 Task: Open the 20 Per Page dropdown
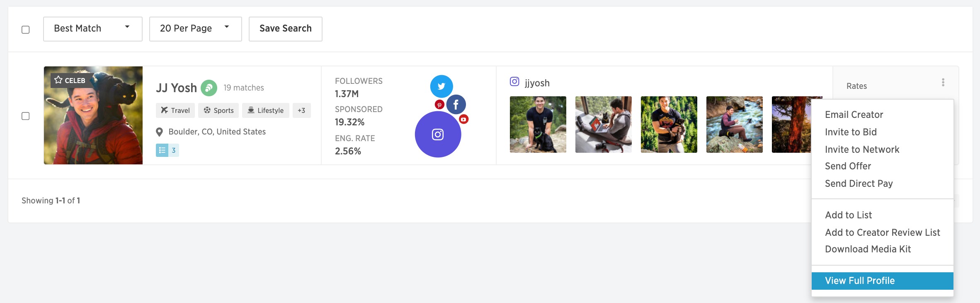[x=196, y=29]
